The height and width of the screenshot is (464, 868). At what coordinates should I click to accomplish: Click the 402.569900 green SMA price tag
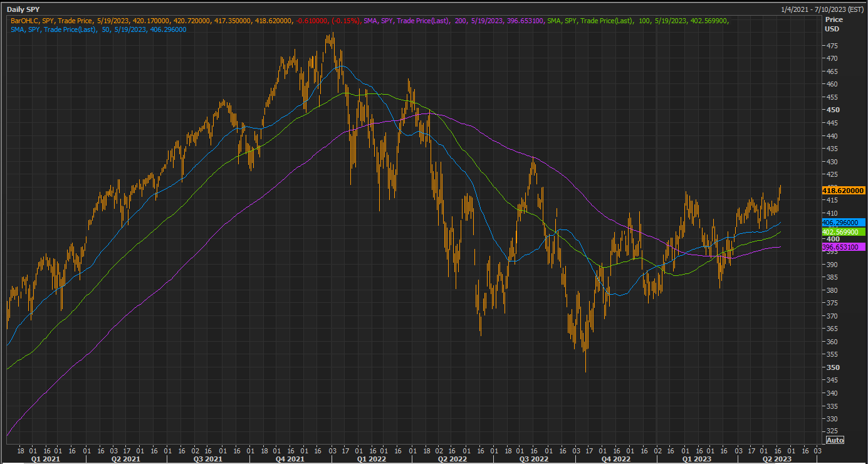click(844, 231)
